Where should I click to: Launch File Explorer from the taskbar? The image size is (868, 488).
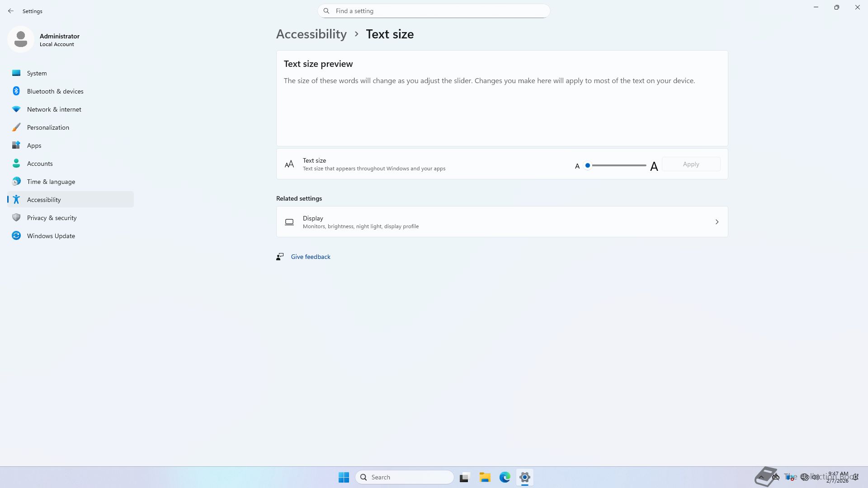(x=485, y=477)
